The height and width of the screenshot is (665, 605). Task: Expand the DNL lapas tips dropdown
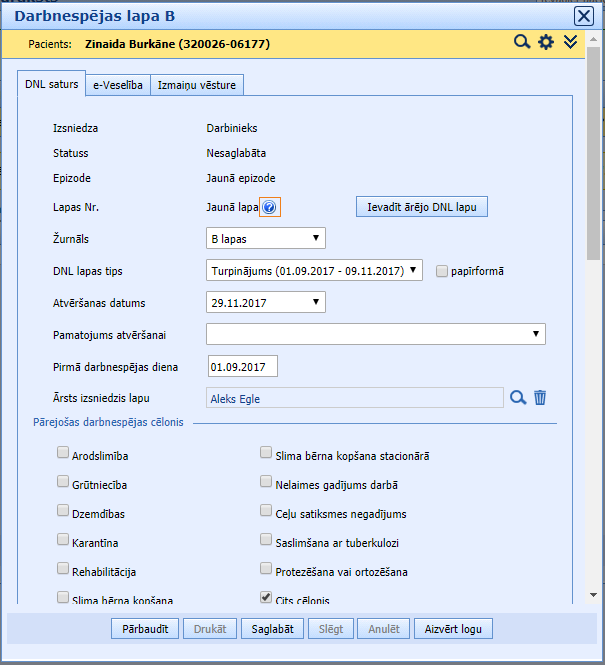[x=315, y=270]
